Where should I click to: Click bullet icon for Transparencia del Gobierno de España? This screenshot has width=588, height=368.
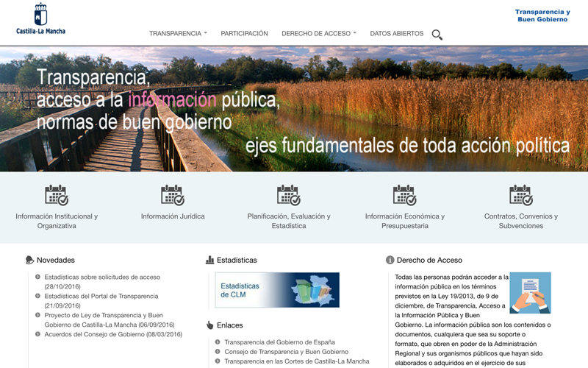point(218,342)
